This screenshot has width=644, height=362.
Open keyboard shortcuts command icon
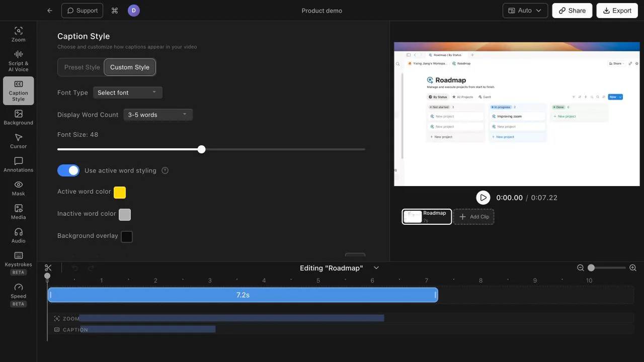[x=115, y=11]
